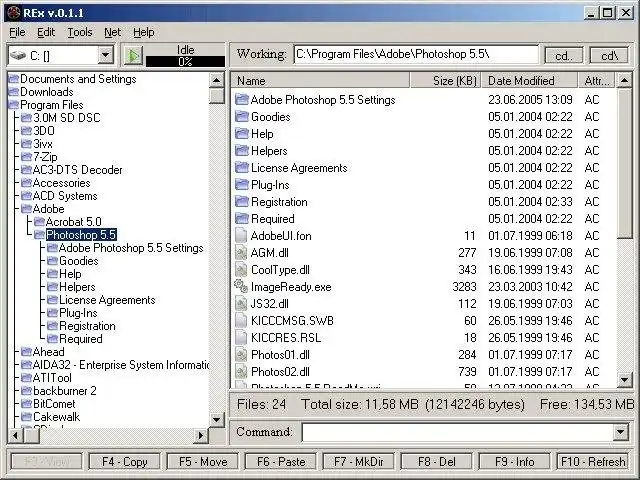Click F5 - Move button
Image resolution: width=640 pixels, height=480 pixels.
pyautogui.click(x=203, y=462)
